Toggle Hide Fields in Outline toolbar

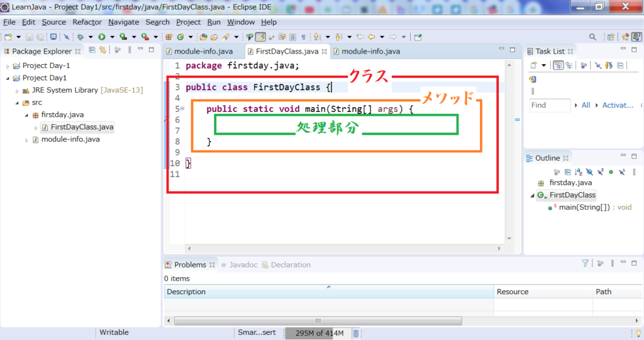pyautogui.click(x=589, y=172)
